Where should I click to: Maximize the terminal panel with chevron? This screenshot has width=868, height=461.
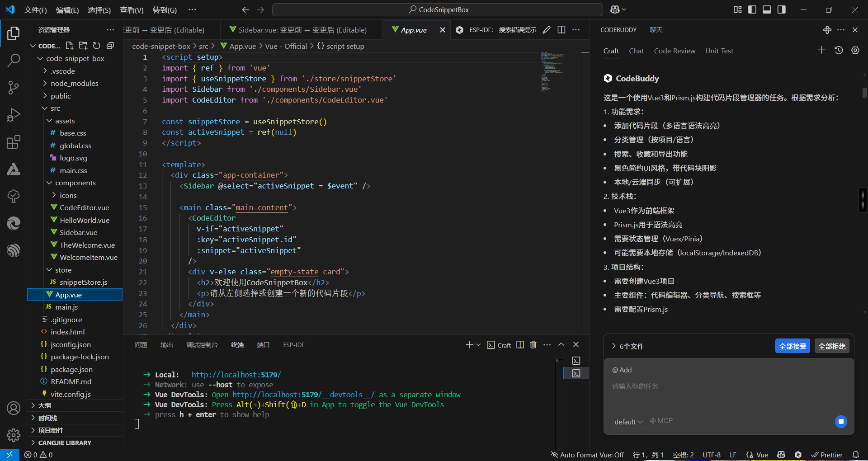click(561, 345)
